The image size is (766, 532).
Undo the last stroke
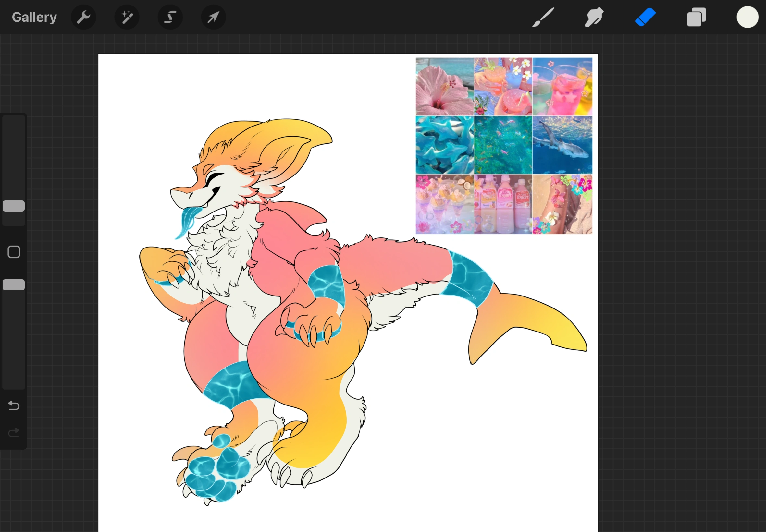(13, 405)
